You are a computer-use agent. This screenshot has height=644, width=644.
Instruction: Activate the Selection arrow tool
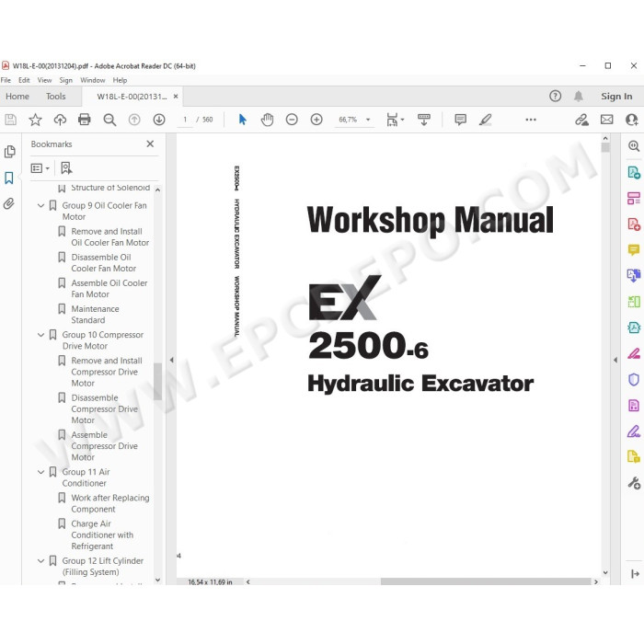(x=242, y=120)
